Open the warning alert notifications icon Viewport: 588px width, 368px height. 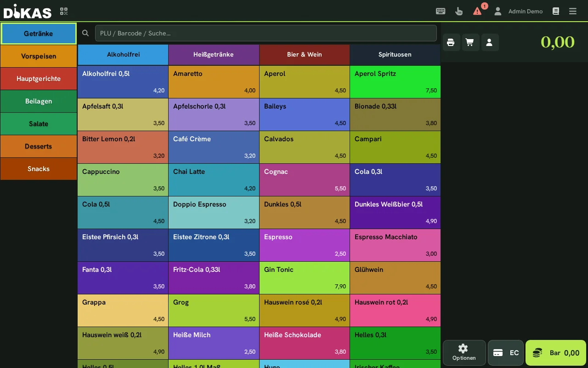tap(477, 11)
